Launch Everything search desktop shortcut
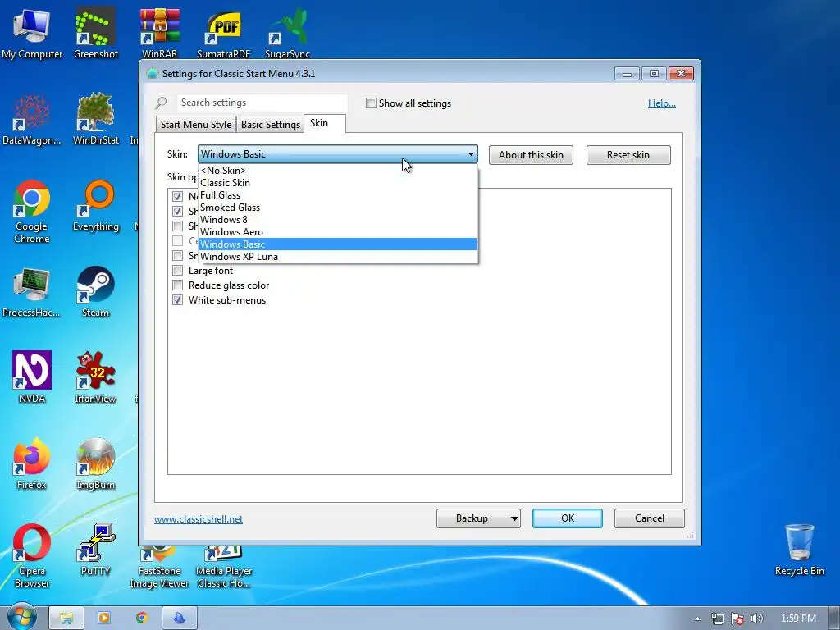This screenshot has width=840, height=630. 95,206
